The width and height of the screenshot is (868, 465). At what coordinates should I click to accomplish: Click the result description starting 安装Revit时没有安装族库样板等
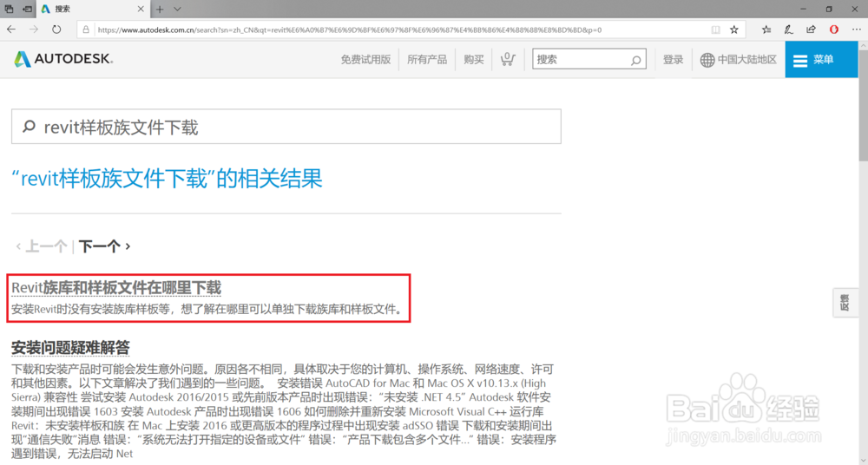207,310
